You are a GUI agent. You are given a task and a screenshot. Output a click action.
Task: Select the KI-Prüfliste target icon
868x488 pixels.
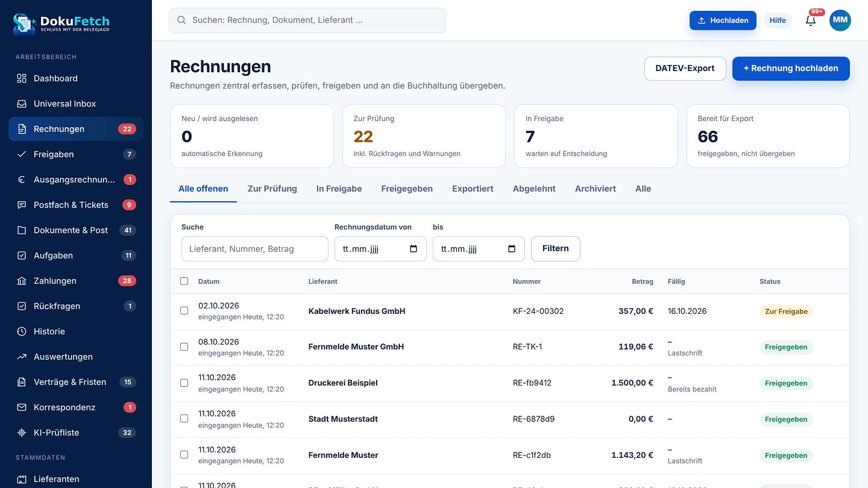pos(22,433)
